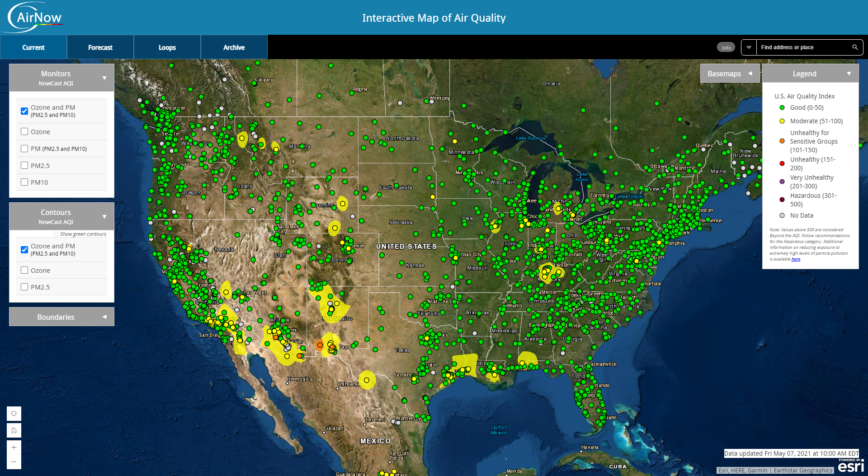Image resolution: width=868 pixels, height=476 pixels.
Task: Click the 'here' link in legend note
Action: click(796, 259)
